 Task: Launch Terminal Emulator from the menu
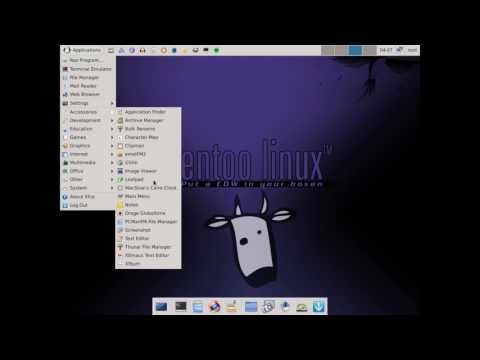point(88,69)
